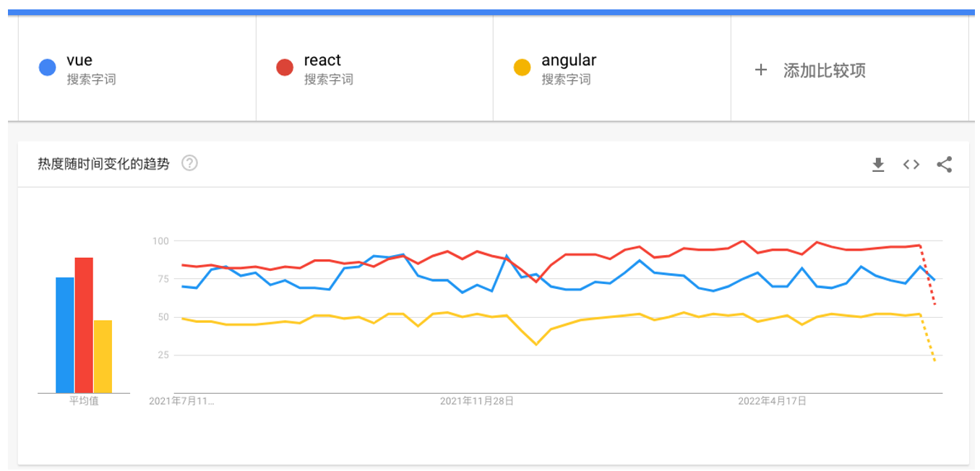
Task: Click the plus icon to add comparison
Action: (x=760, y=70)
